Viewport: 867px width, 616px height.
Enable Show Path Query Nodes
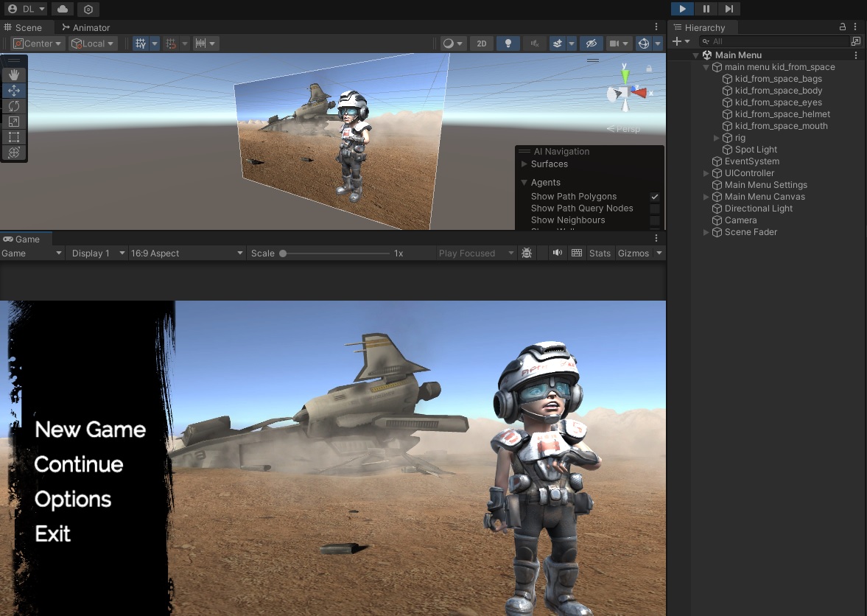coord(654,209)
